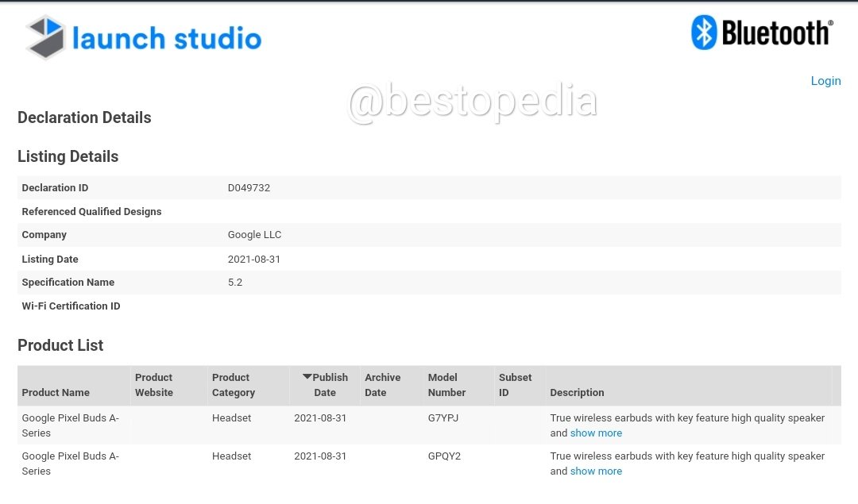Click publish date in G7YPJ row
Image resolution: width=858 pixels, height=504 pixels.
pyautogui.click(x=320, y=417)
